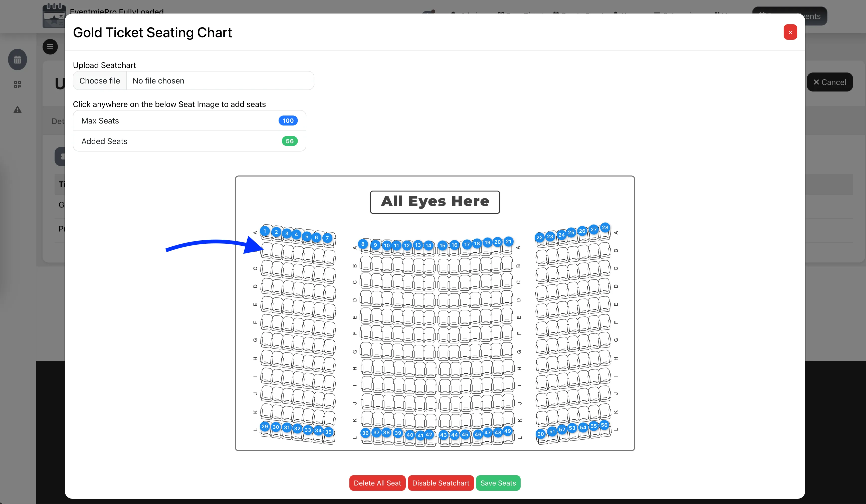
Task: Click the Added Seats count badge
Action: (x=289, y=141)
